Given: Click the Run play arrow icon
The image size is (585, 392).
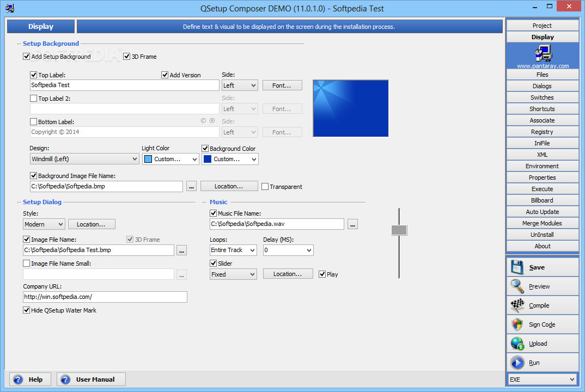Looking at the screenshot, I should click(517, 363).
